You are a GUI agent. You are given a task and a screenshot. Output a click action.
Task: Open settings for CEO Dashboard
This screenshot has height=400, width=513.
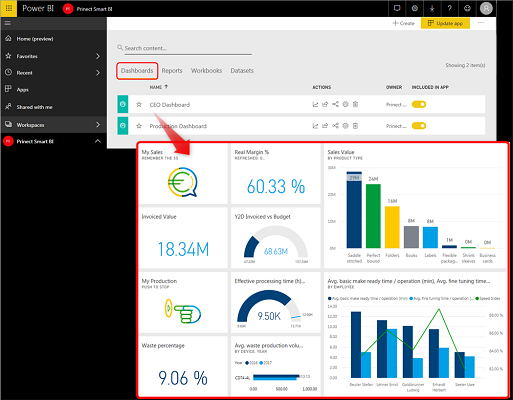tap(346, 104)
